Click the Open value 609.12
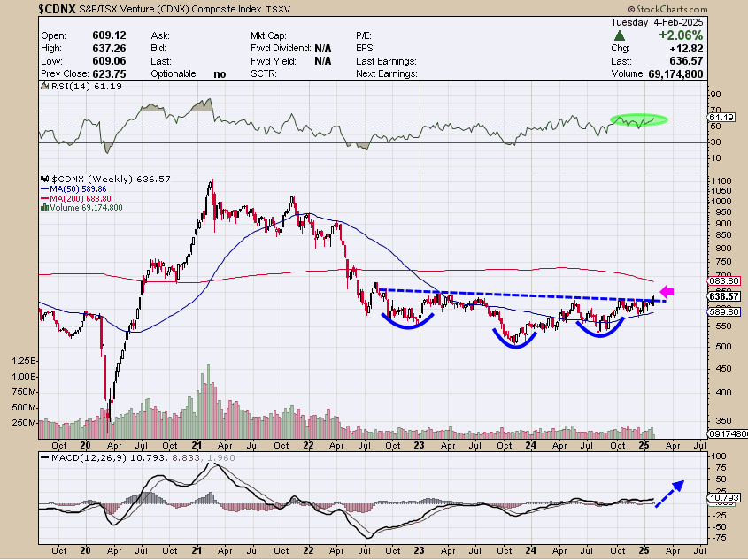 pos(109,35)
